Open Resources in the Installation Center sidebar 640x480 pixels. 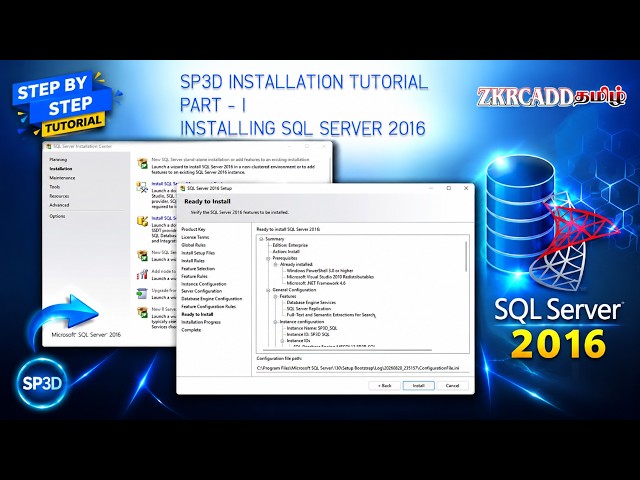pyautogui.click(x=59, y=196)
